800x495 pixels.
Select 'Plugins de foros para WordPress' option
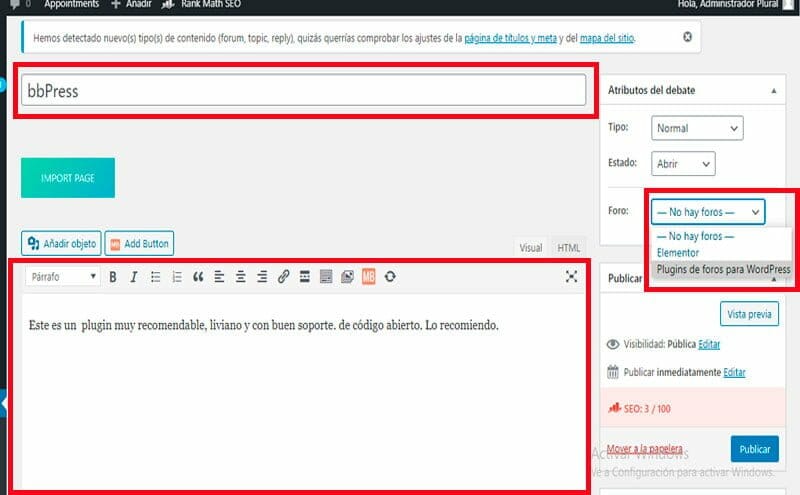click(723, 269)
